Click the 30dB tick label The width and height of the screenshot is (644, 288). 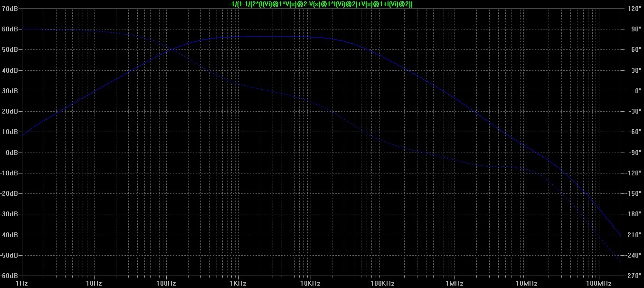10,91
